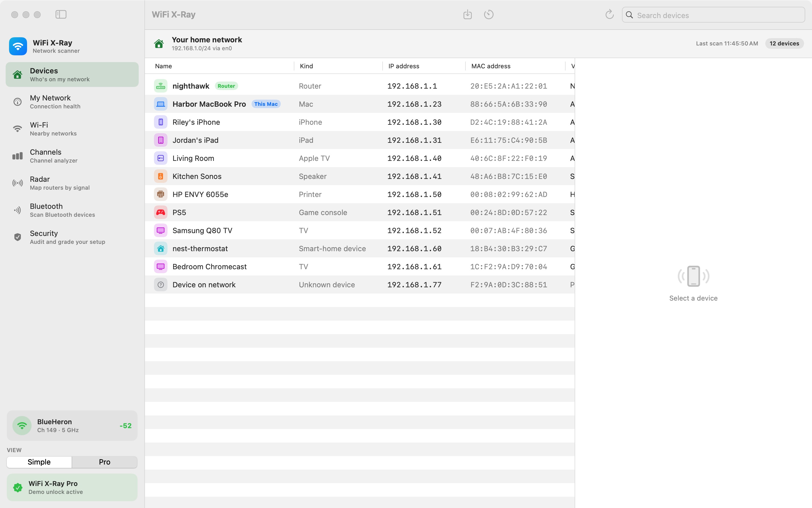Select the nighthawk row name

(191, 86)
